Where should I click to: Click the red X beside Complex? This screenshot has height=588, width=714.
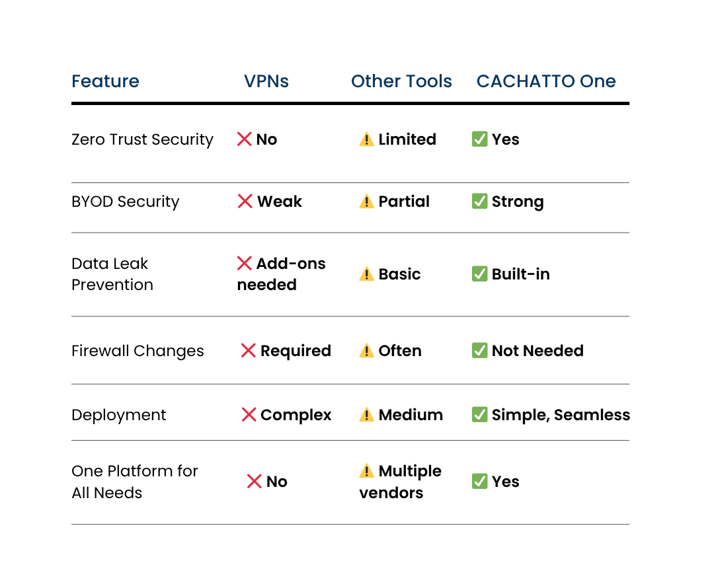pos(249,415)
